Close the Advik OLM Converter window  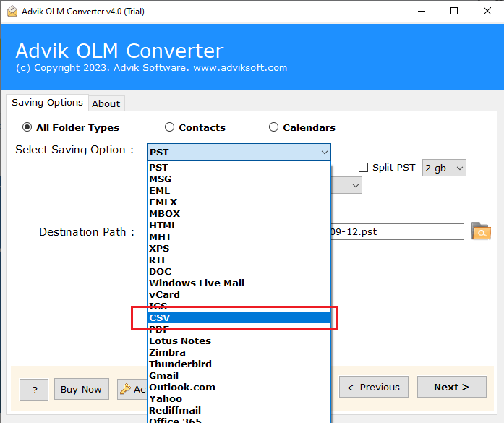[487, 12]
